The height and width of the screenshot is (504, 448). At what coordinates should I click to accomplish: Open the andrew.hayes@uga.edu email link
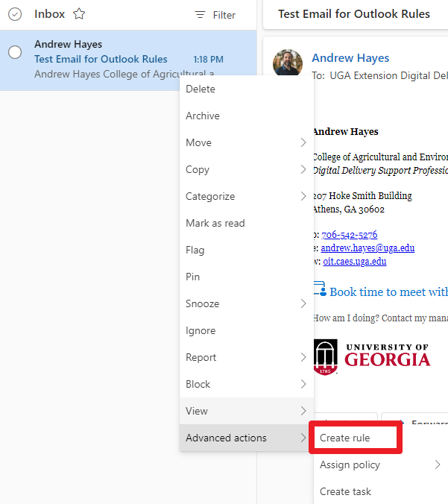(x=367, y=248)
